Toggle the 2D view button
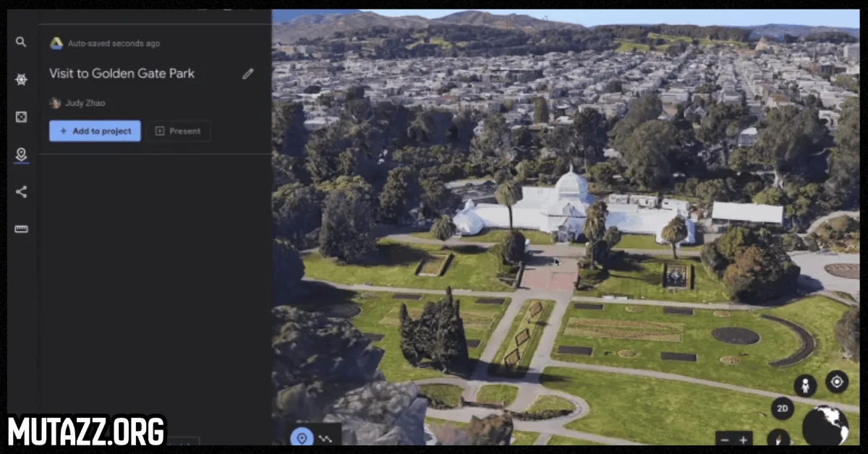The width and height of the screenshot is (868, 454). (782, 408)
